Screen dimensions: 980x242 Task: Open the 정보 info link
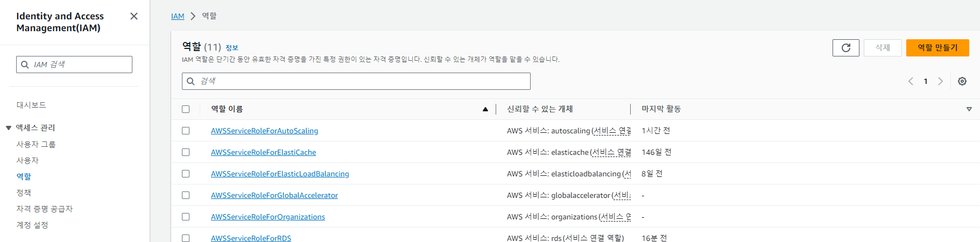coord(232,48)
